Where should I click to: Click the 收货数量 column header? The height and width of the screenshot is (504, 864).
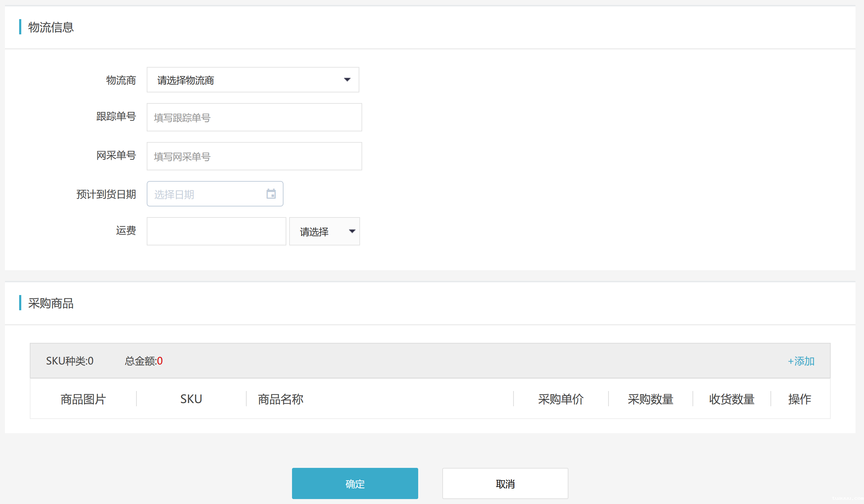coord(731,399)
